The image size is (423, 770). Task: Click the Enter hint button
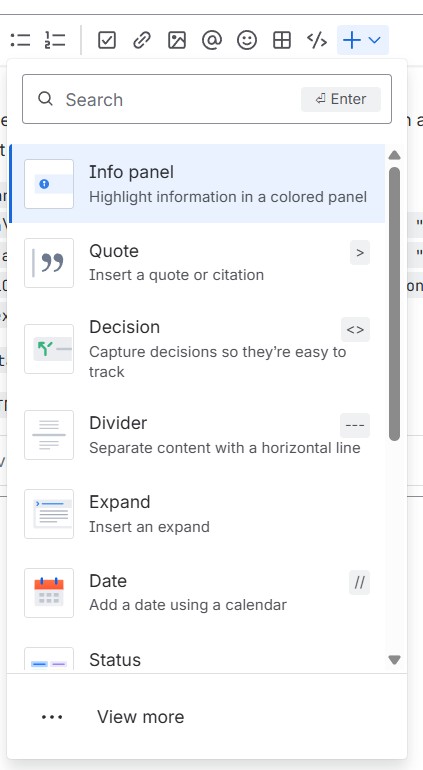pos(341,99)
